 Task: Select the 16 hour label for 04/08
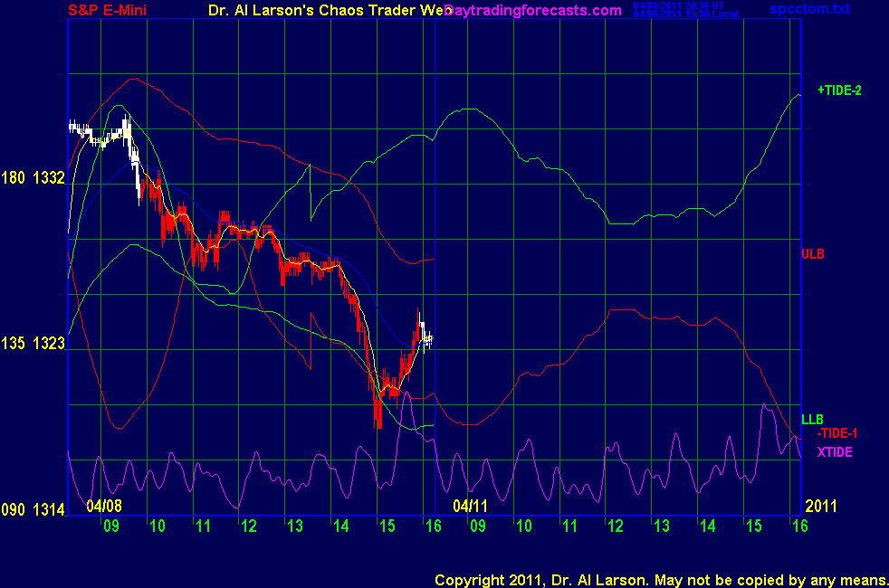coord(433,526)
